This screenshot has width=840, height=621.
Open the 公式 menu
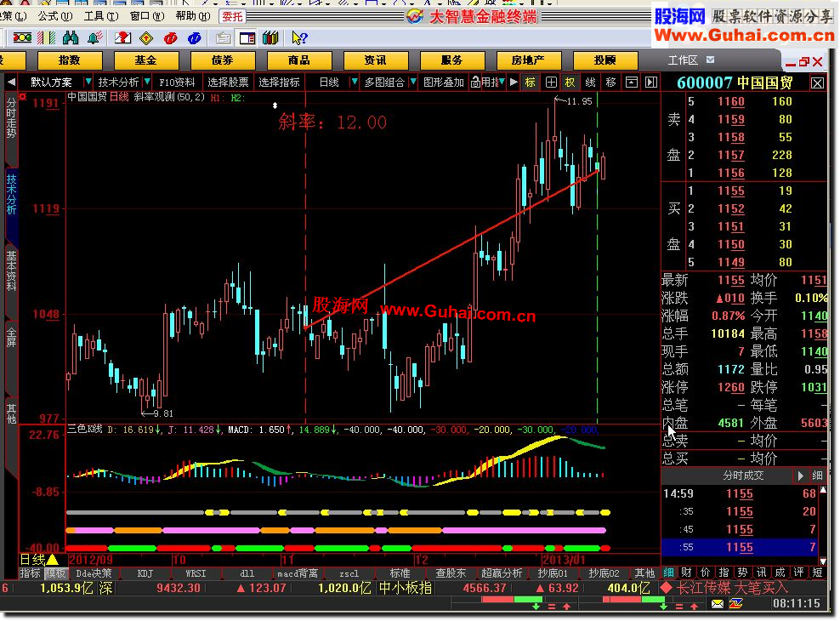tap(54, 16)
